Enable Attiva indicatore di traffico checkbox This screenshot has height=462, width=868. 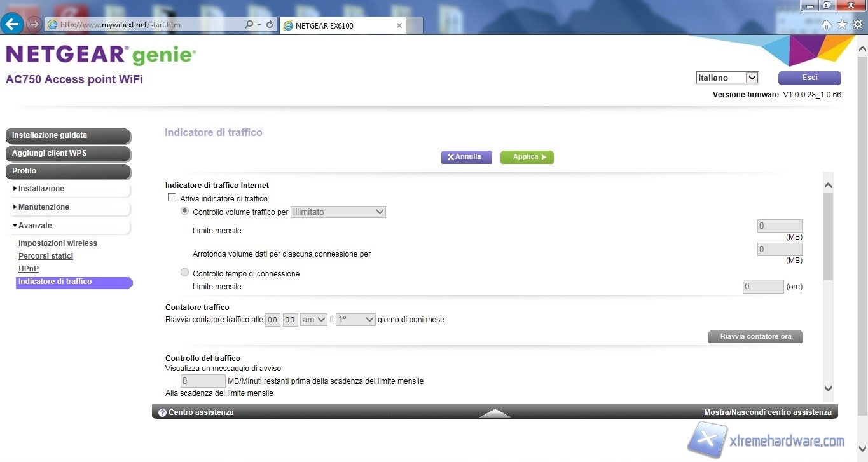[172, 198]
